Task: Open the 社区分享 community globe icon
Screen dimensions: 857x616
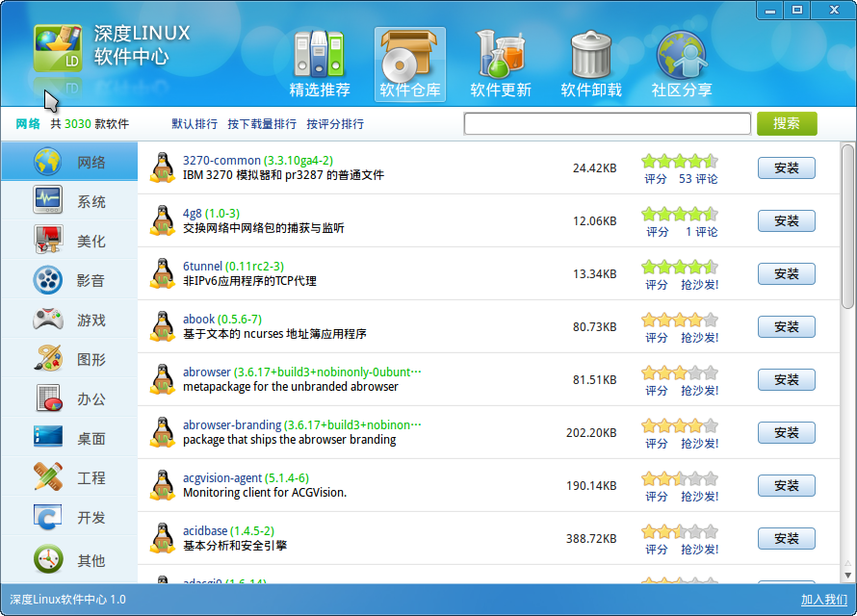Action: tap(682, 55)
